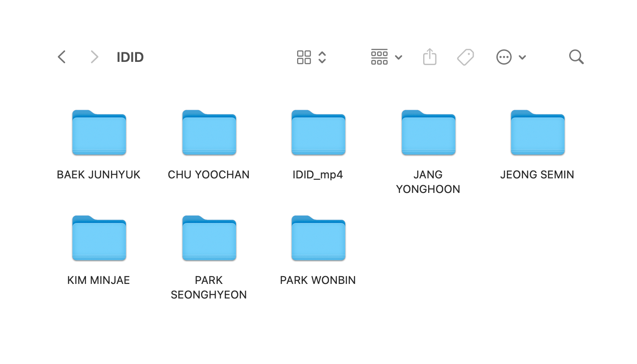The height and width of the screenshot is (364, 637).
Task: Expand the grouping options dropdown chevron
Action: 399,57
